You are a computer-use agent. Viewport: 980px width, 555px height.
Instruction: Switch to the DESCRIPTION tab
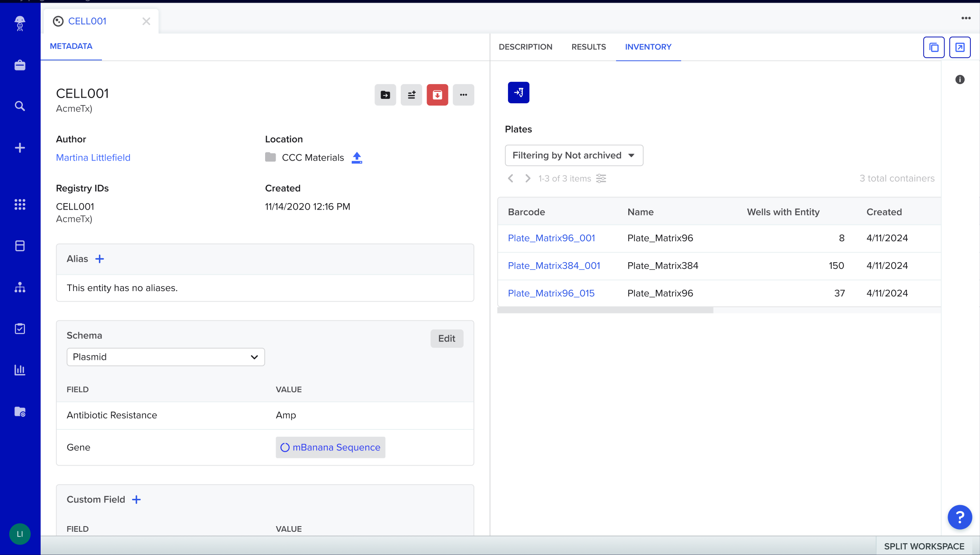pyautogui.click(x=525, y=47)
